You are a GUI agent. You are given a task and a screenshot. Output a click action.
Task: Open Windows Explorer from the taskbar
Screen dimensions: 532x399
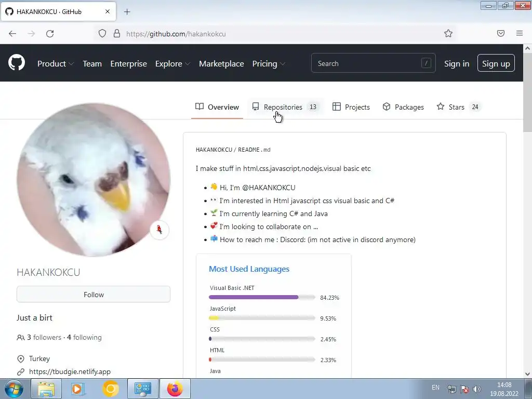pyautogui.click(x=46, y=389)
